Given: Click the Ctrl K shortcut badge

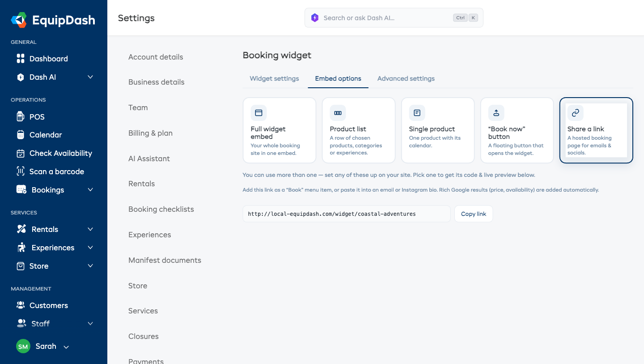Looking at the screenshot, I should [x=466, y=18].
